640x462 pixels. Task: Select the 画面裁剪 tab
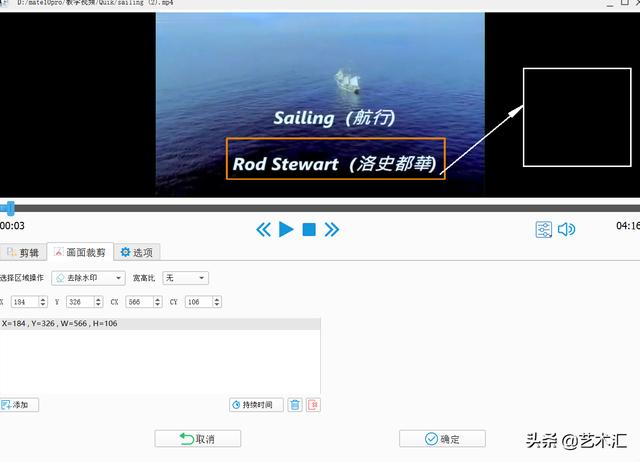(80, 252)
